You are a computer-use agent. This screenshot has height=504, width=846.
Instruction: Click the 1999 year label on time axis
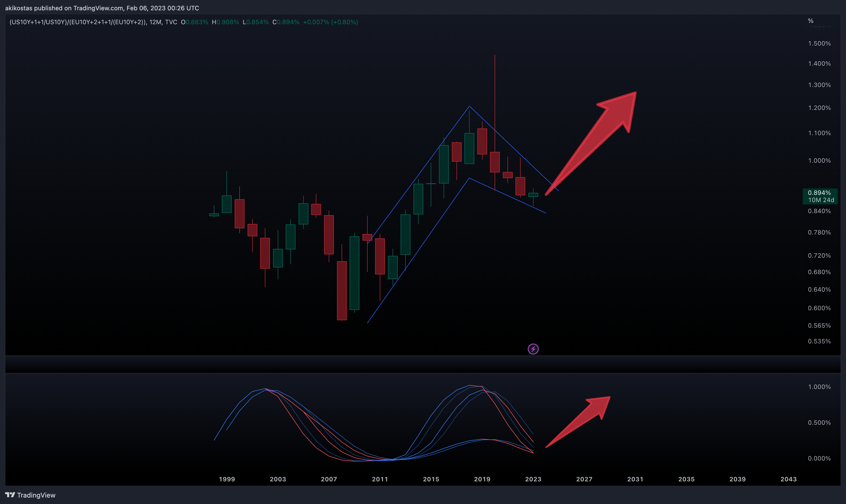click(x=227, y=479)
